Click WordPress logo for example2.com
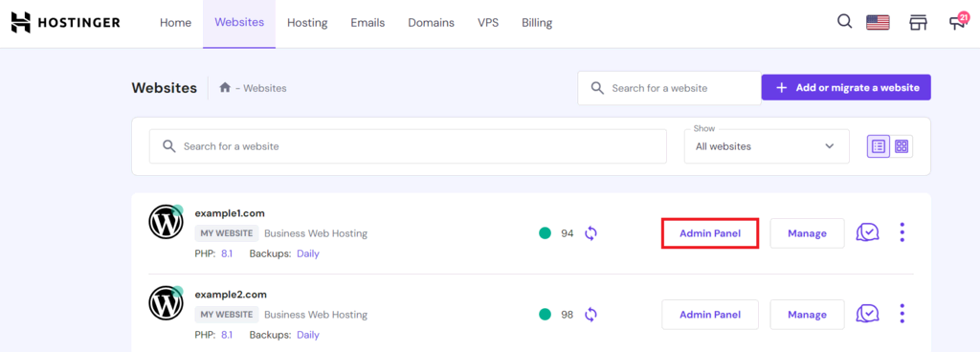Image resolution: width=980 pixels, height=352 pixels. pos(166,303)
